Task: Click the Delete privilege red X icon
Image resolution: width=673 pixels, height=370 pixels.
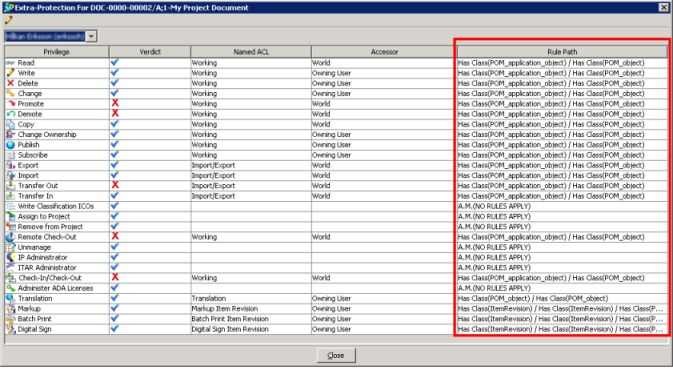Action: 10,83
